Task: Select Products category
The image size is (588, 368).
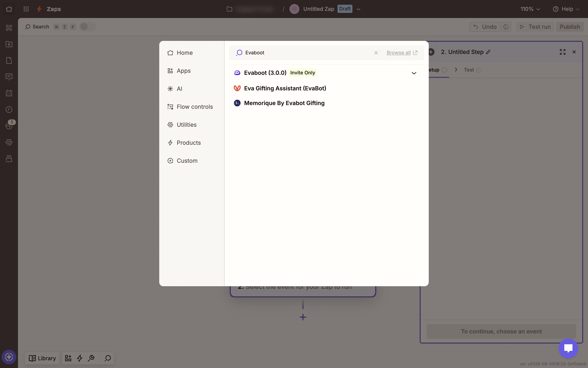Action: 184,143
